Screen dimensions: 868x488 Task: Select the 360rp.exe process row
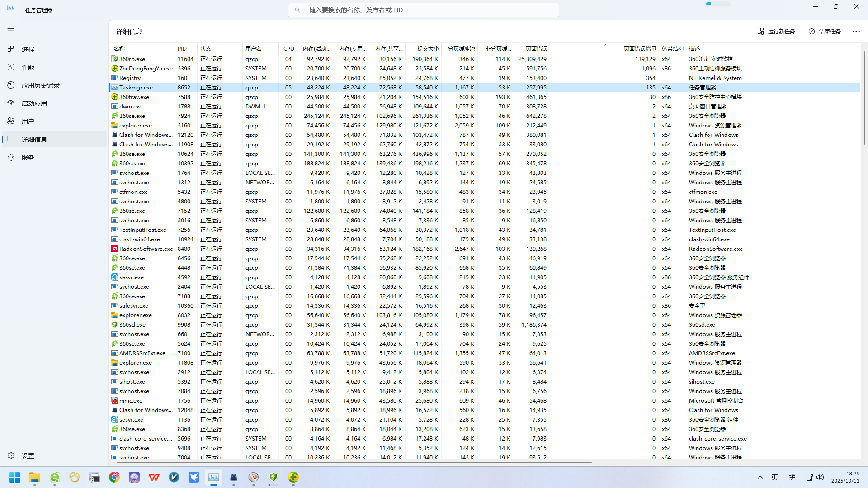[132, 59]
